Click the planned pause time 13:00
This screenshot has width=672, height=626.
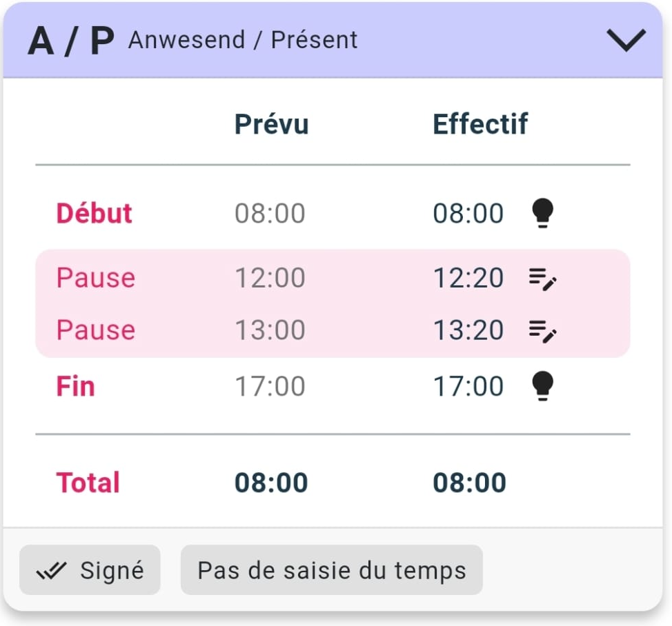270,331
